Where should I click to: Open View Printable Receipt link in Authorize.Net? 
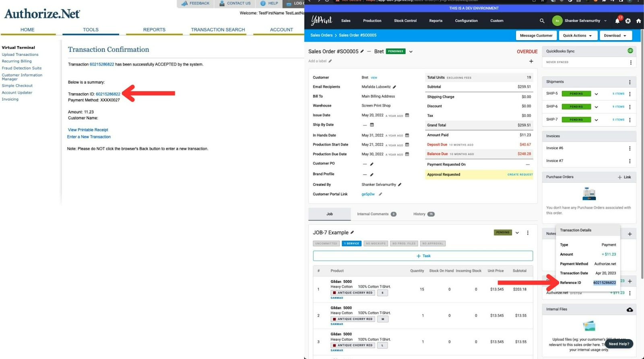pyautogui.click(x=88, y=130)
